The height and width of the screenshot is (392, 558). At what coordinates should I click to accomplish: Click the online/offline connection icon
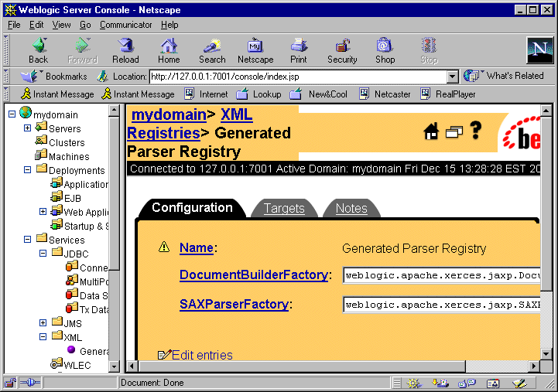click(30, 383)
